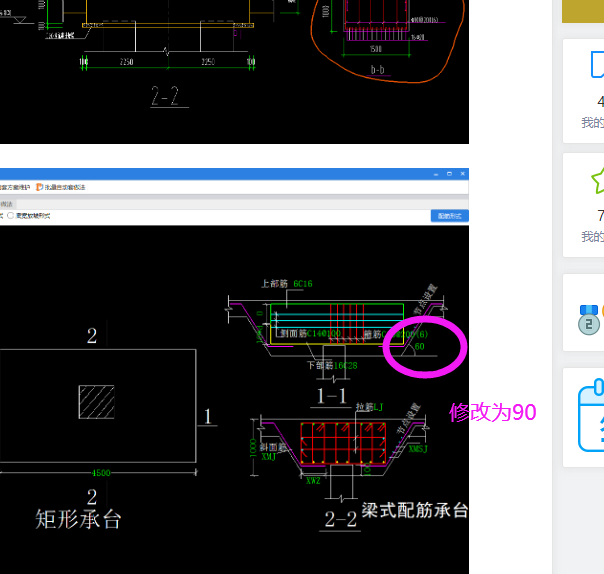Click the 拉筋LJ tie bar label
This screenshot has width=604, height=574.
[369, 407]
